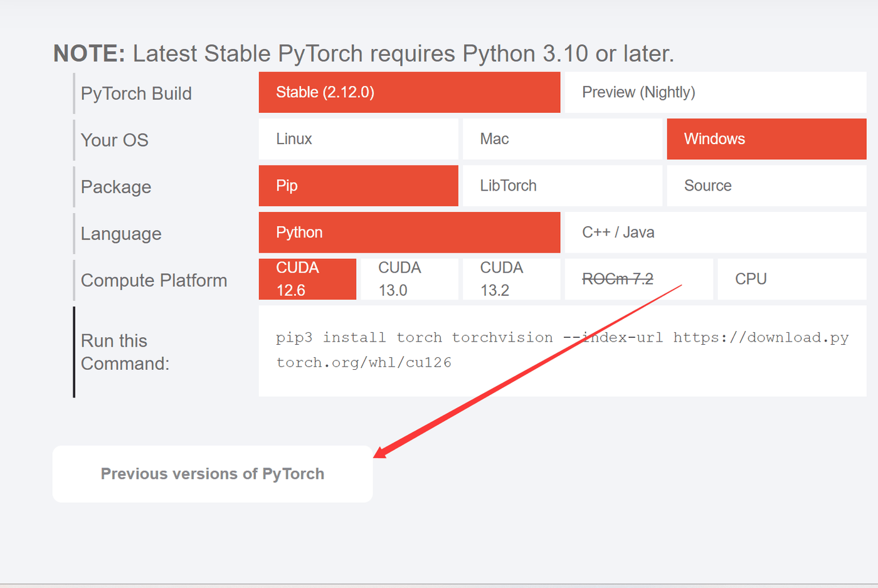
Task: Pick CUDA 13.2 as compute platform
Action: (x=512, y=279)
